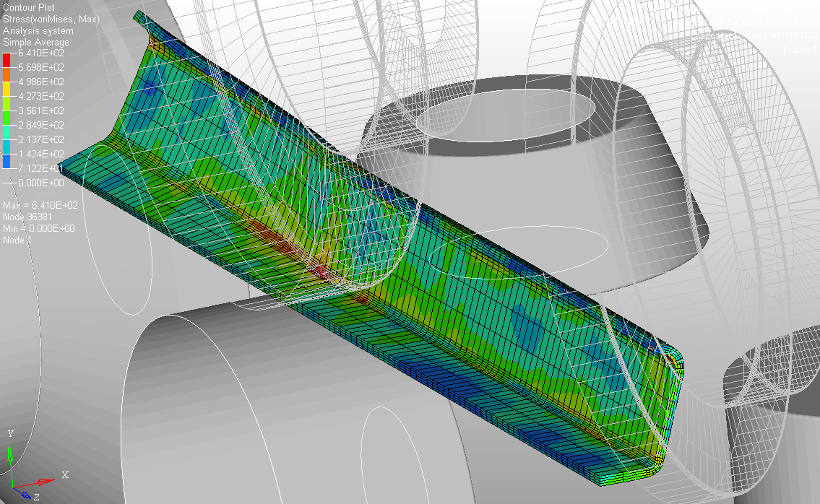Pick the 3.561E+02 legend value
The image size is (820, 504).
click(41, 111)
